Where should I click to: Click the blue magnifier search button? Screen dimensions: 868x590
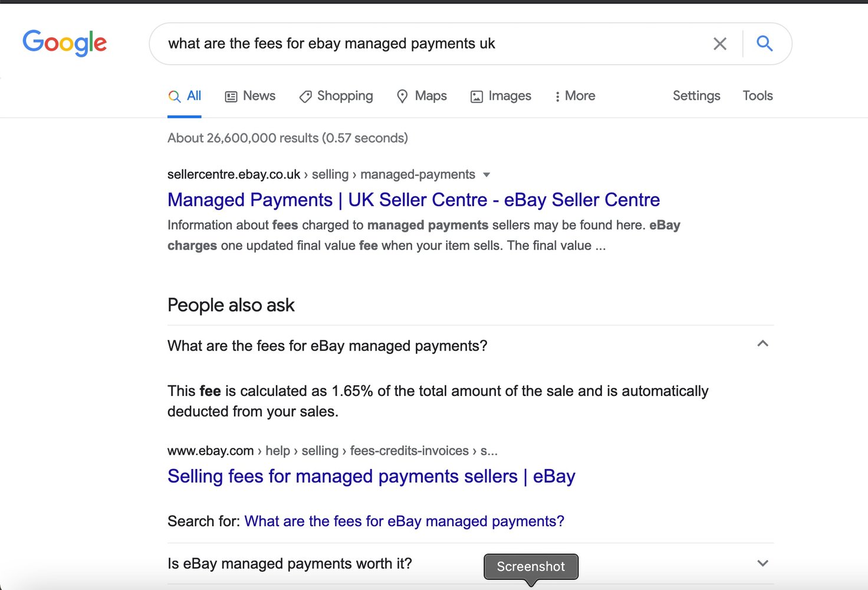point(764,43)
